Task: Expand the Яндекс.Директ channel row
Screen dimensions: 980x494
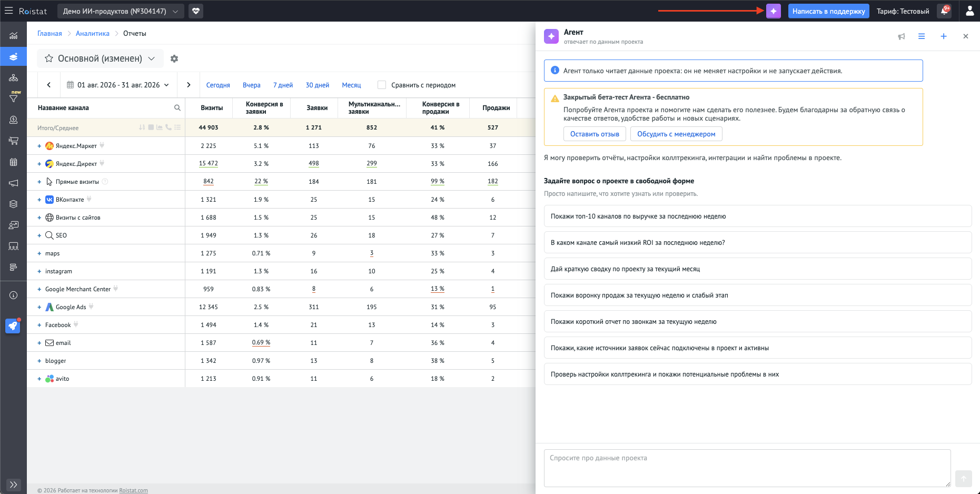Action: 39,164
